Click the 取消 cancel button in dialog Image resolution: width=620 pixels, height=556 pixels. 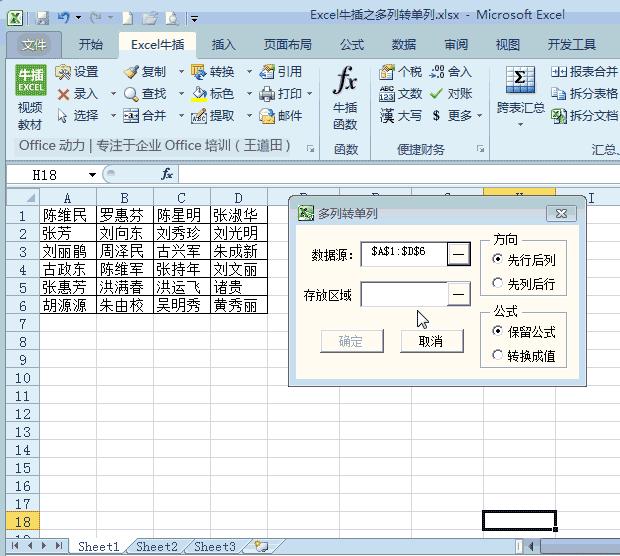431,341
